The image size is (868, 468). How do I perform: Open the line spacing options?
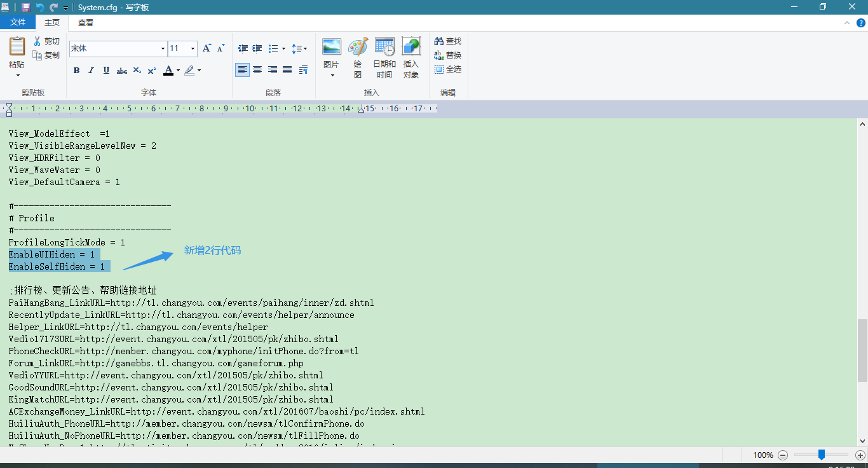point(299,48)
